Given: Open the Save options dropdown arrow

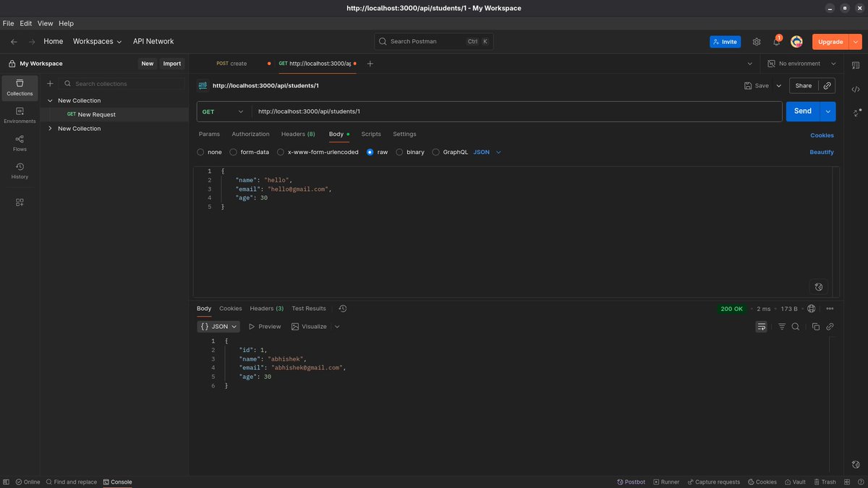Looking at the screenshot, I should click(779, 85).
